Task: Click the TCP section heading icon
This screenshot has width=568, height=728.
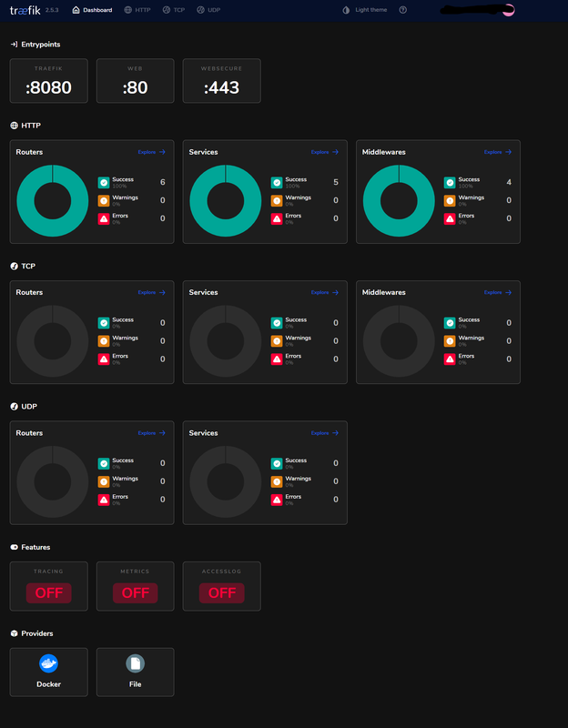Action: pos(14,266)
